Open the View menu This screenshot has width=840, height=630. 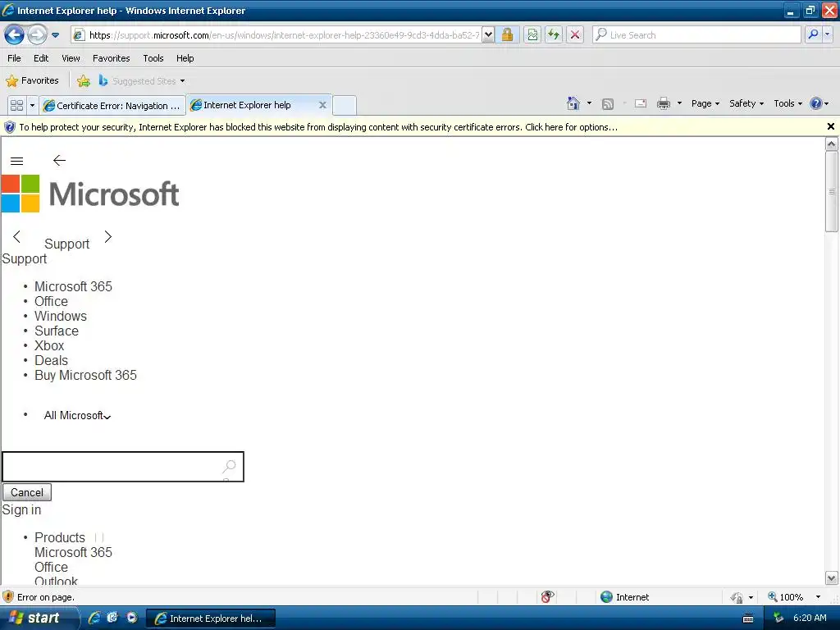coord(71,58)
